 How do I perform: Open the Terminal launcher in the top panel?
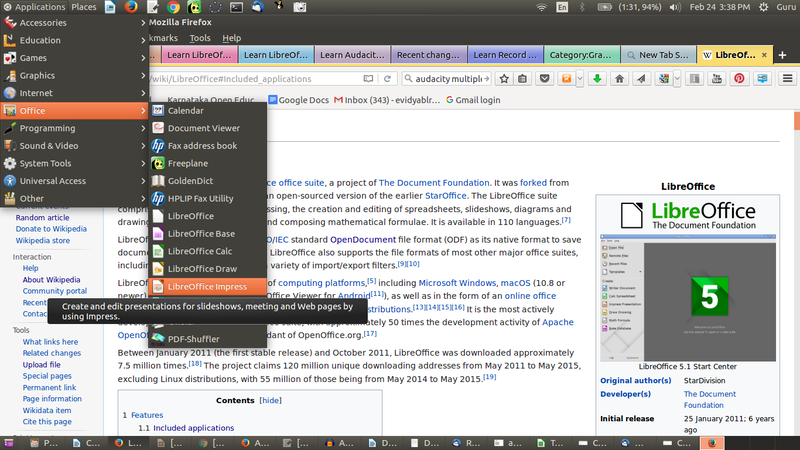pos(236,7)
